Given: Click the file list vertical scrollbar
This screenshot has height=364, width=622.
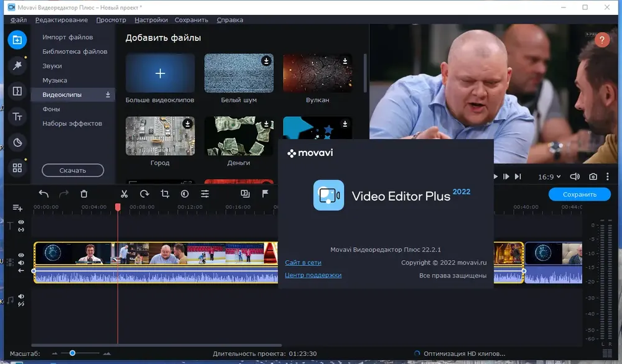Looking at the screenshot, I should point(365,73).
